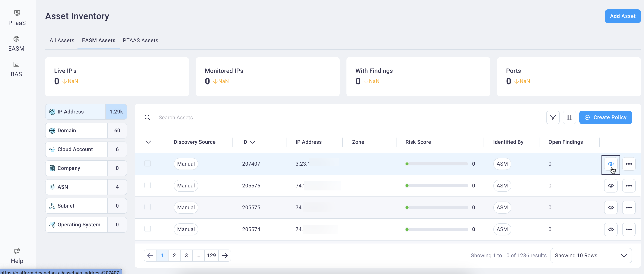Click the Help icon at bottom left
The height and width of the screenshot is (274, 644).
coord(17,251)
